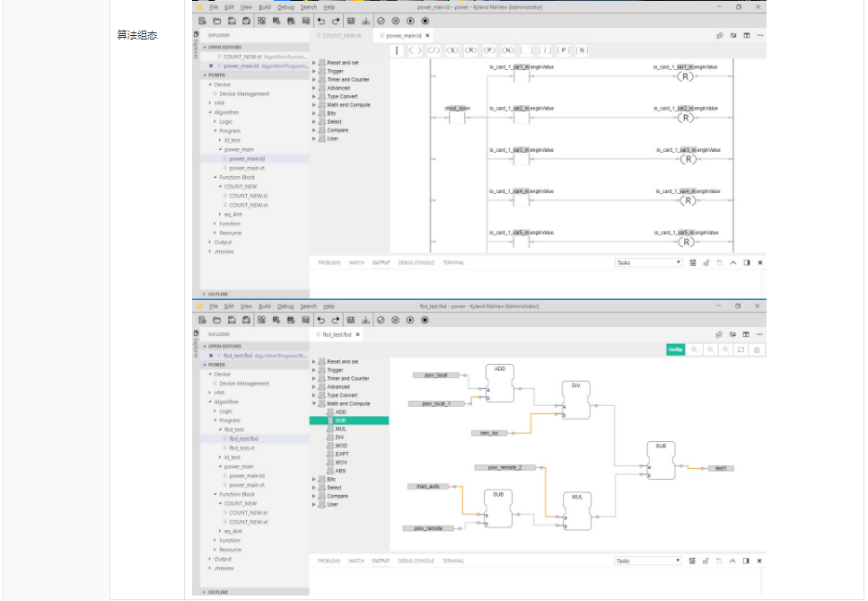
Task: Select the negated contact |/| ladder tool
Action: pos(546,50)
